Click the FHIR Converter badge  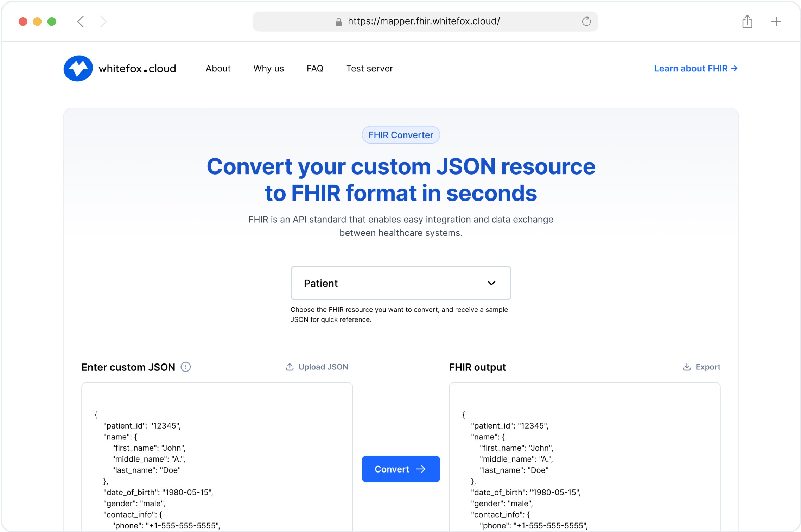click(401, 135)
